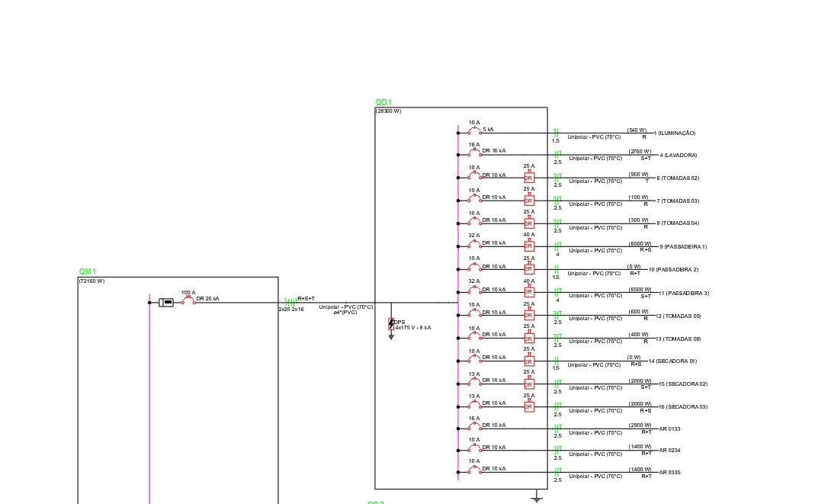Click the 14 (SECADORA 01) circuit label
Screen dimensions: 831x504
(x=672, y=361)
